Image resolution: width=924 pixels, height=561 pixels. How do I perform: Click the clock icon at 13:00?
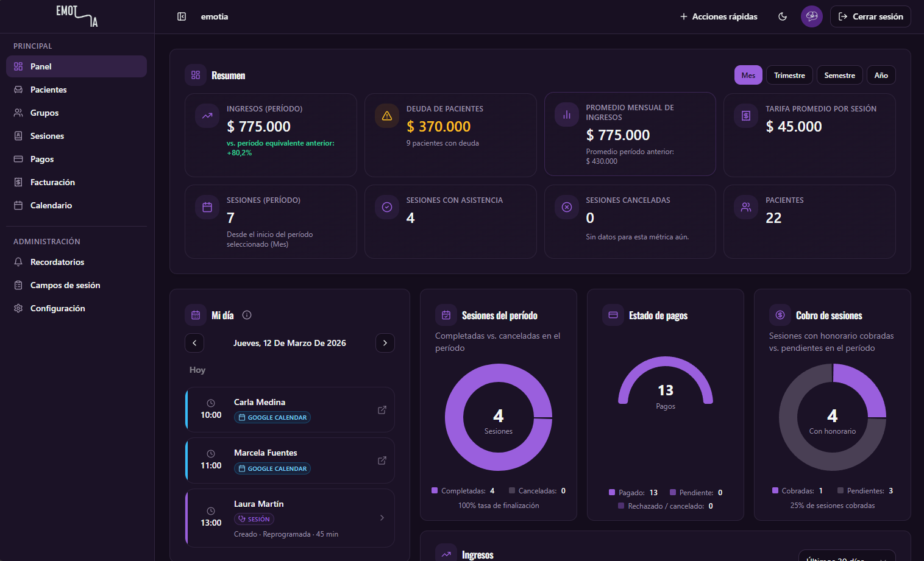[211, 511]
